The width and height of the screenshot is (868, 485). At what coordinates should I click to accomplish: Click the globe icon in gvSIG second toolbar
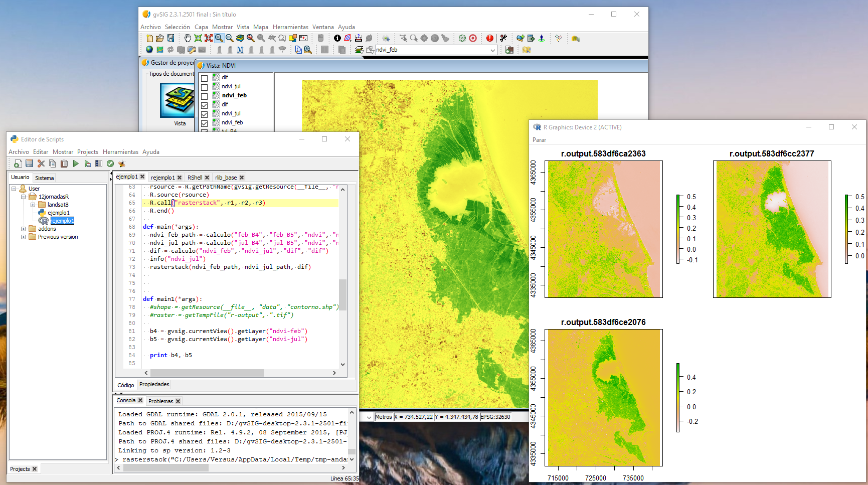(149, 50)
